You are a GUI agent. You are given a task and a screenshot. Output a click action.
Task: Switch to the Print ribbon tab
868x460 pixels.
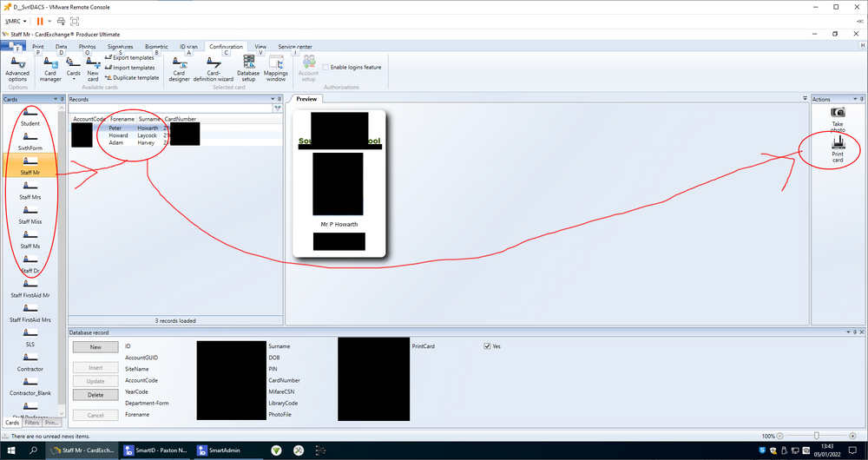(38, 47)
